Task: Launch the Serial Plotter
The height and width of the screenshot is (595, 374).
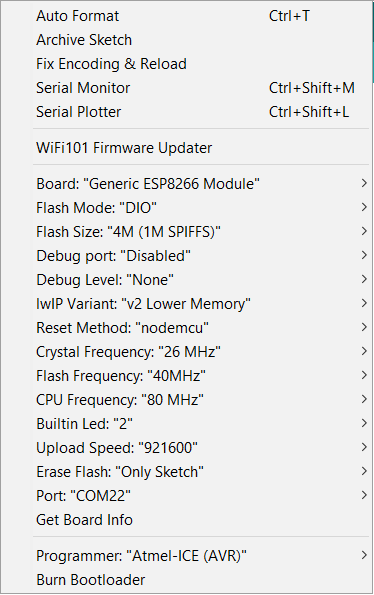Action: click(x=201, y=112)
